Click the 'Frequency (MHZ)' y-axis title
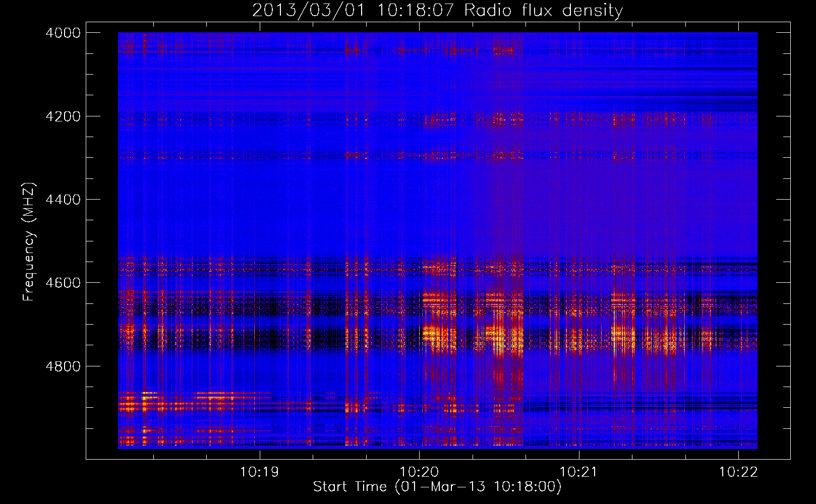Screen dimensions: 816x504 29,241
